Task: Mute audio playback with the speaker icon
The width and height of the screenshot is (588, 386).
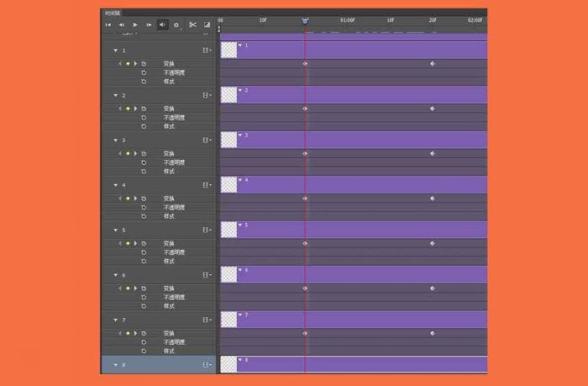Action: click(163, 25)
